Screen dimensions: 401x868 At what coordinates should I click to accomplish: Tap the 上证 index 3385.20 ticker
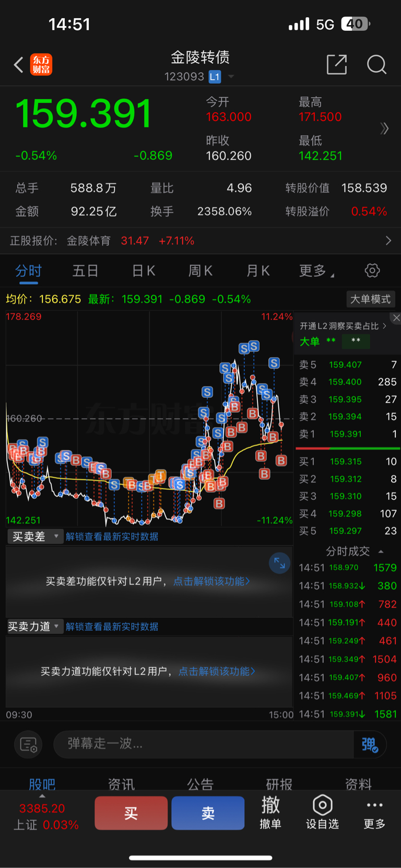[45, 816]
